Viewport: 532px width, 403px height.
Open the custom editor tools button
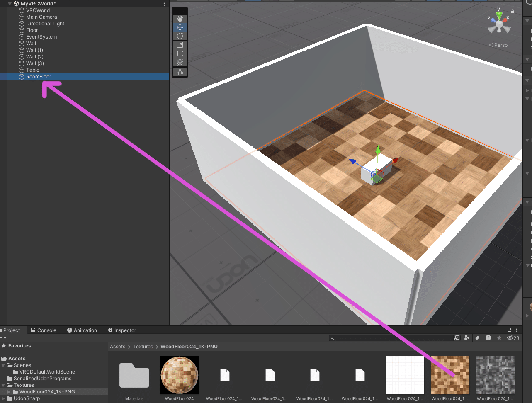[180, 72]
